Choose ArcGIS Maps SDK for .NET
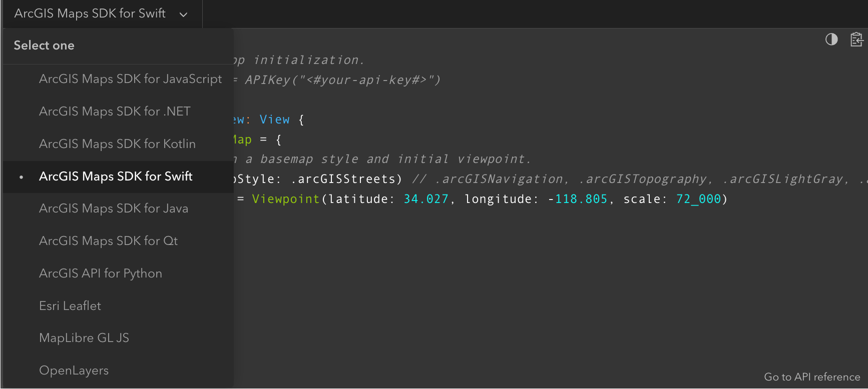Screen dimensions: 868x389 pyautogui.click(x=118, y=111)
